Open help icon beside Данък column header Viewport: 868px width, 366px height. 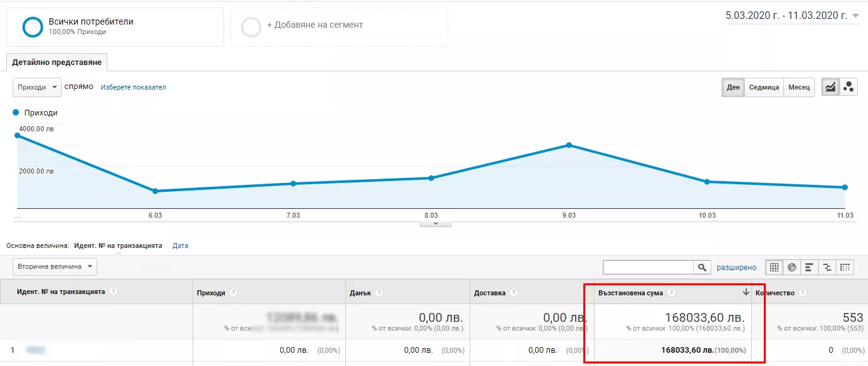tap(378, 293)
